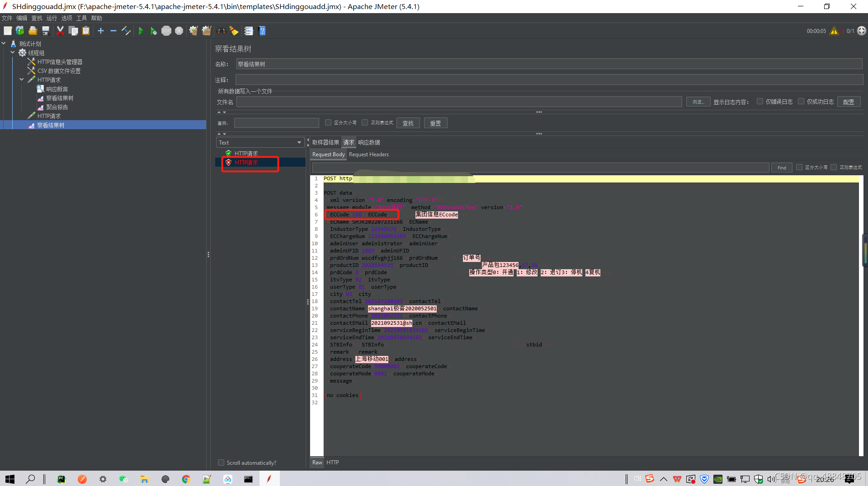Click the Find button
The image size is (868, 486).
(782, 168)
